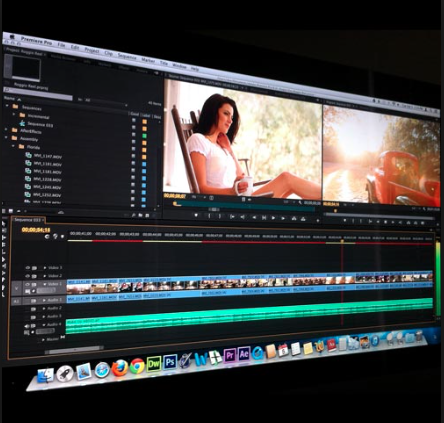This screenshot has width=444, height=423.
Task: Open the Edit menu
Action: 75,47
